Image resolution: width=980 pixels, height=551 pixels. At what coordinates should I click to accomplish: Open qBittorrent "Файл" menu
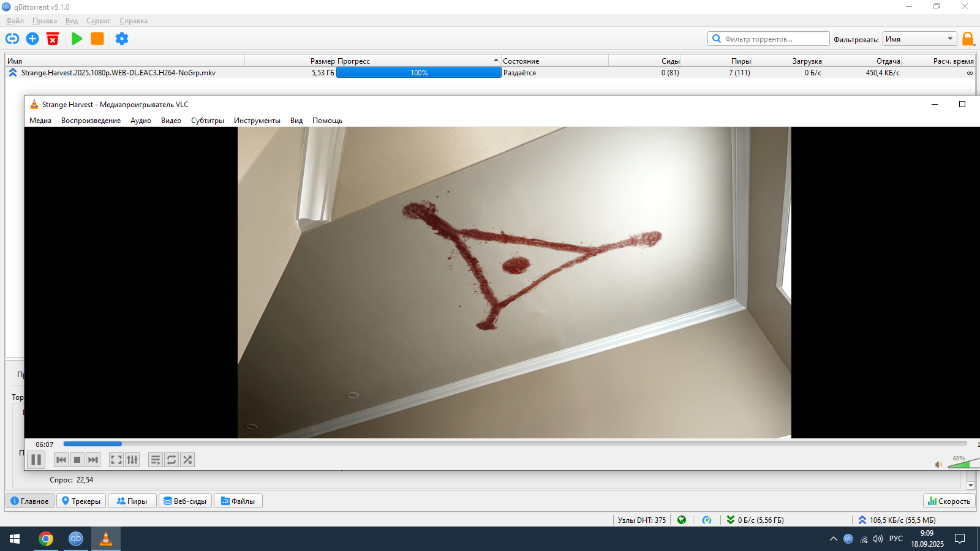coord(15,21)
